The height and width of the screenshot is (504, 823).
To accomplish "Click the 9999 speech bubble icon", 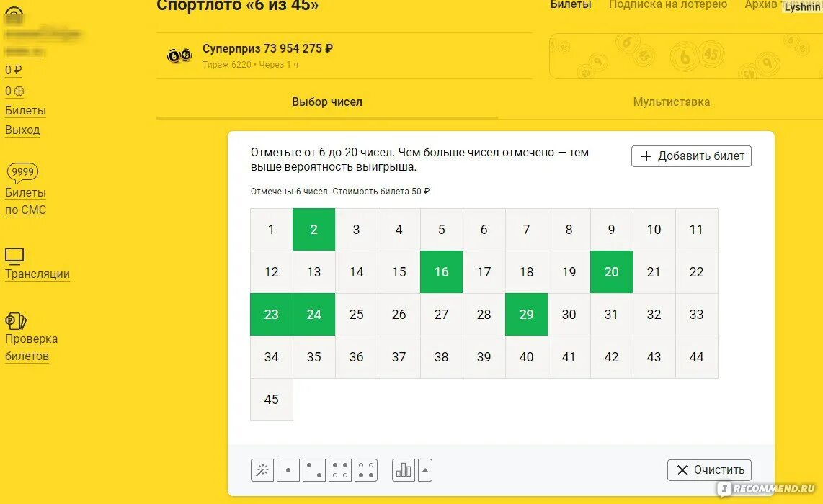I will click(22, 173).
